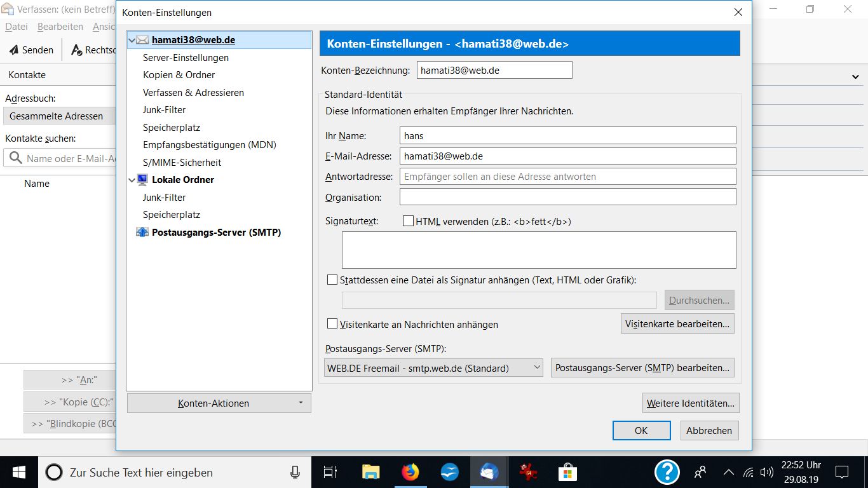The image size is (868, 488).
Task: Select Server-Einstellungen in the account tree
Action: click(x=186, y=58)
